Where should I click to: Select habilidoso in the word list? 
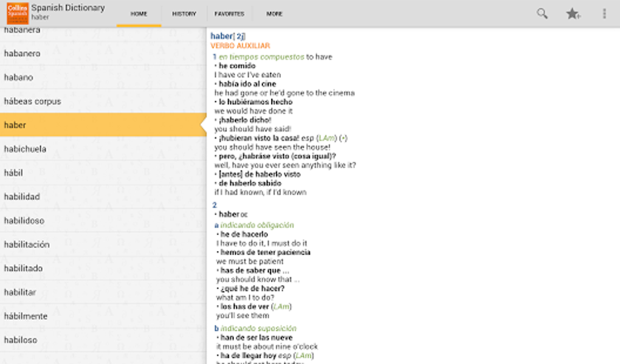point(24,221)
